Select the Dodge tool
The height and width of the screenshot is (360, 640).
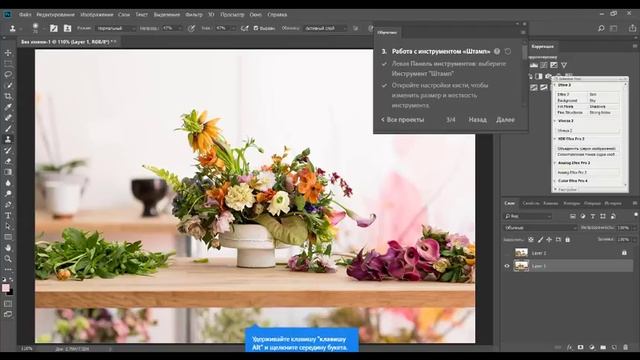click(x=8, y=193)
